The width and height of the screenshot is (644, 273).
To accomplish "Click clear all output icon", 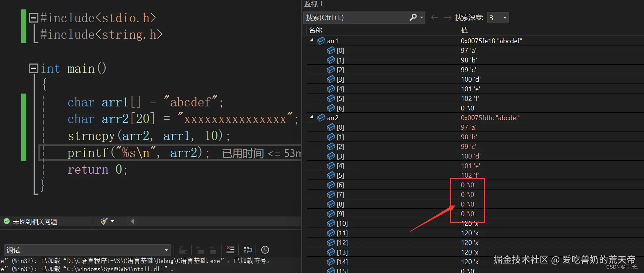I will click(x=230, y=250).
